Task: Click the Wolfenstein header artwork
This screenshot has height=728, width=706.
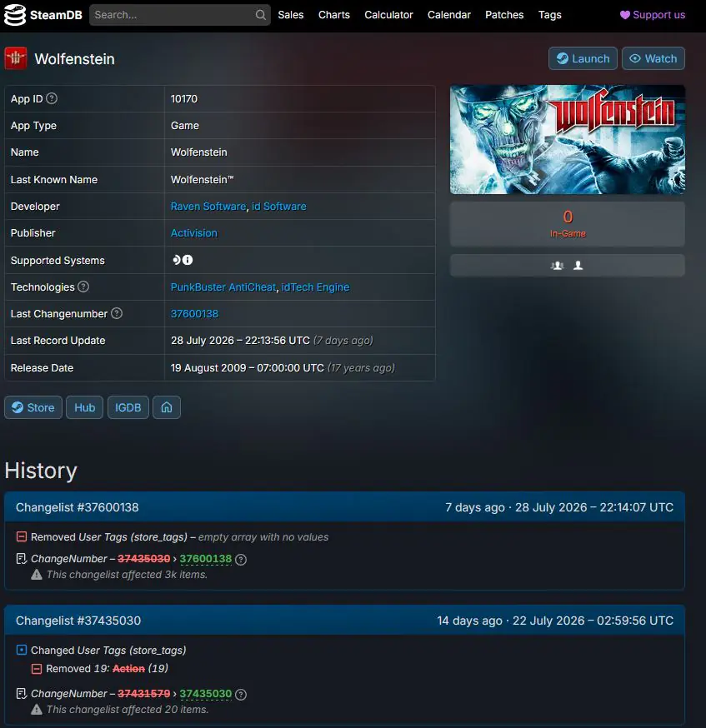Action: tap(567, 139)
